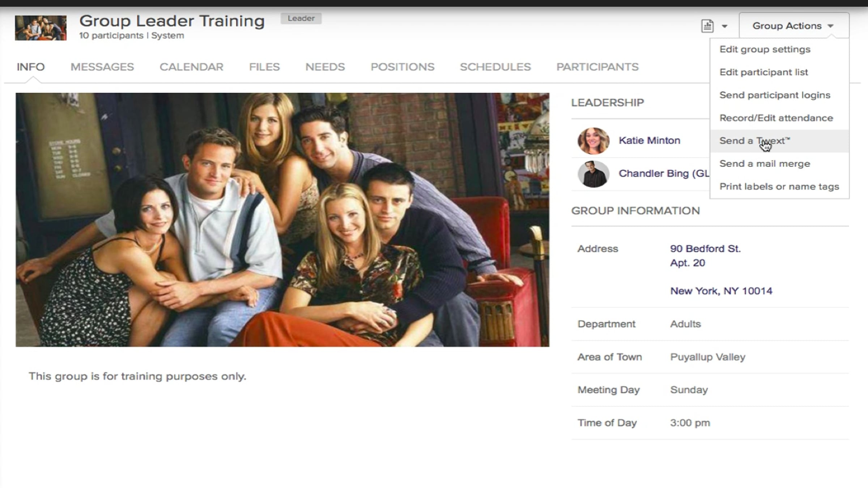
Task: Click the GROUP INFORMATION heading
Action: (x=635, y=211)
